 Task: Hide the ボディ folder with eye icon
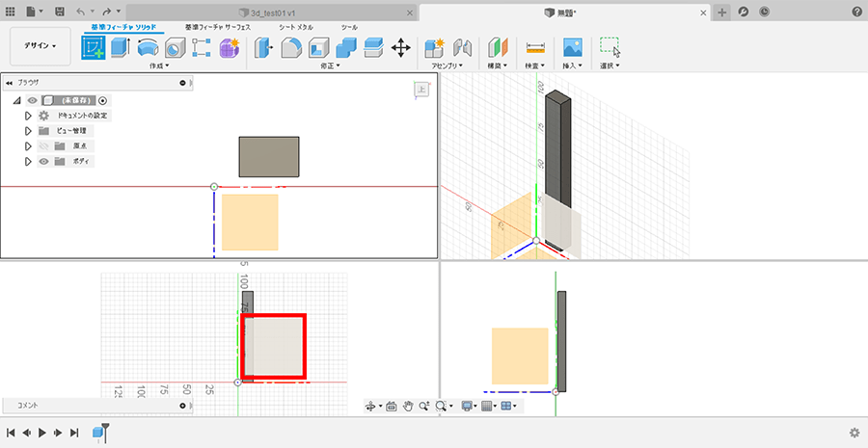(43, 161)
